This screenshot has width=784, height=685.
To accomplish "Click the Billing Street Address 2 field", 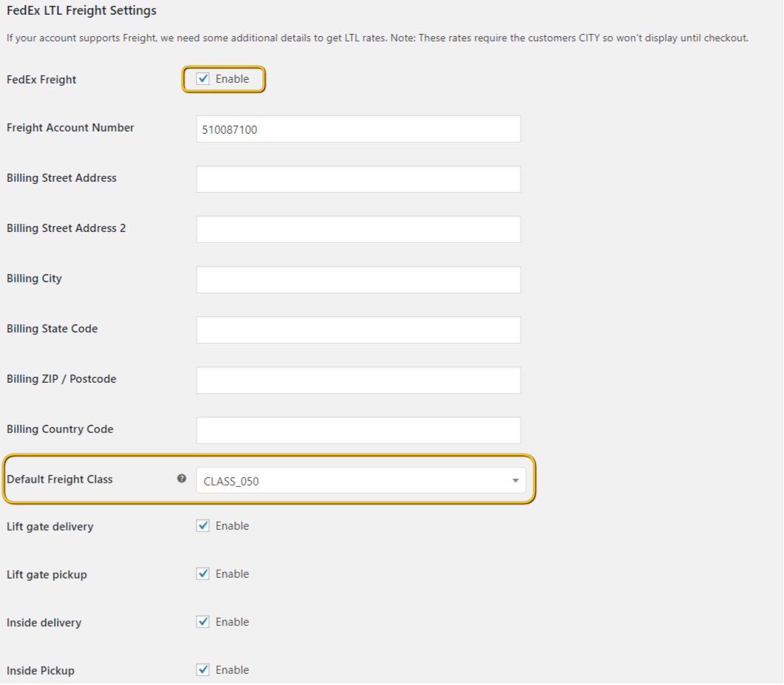I will pyautogui.click(x=358, y=230).
